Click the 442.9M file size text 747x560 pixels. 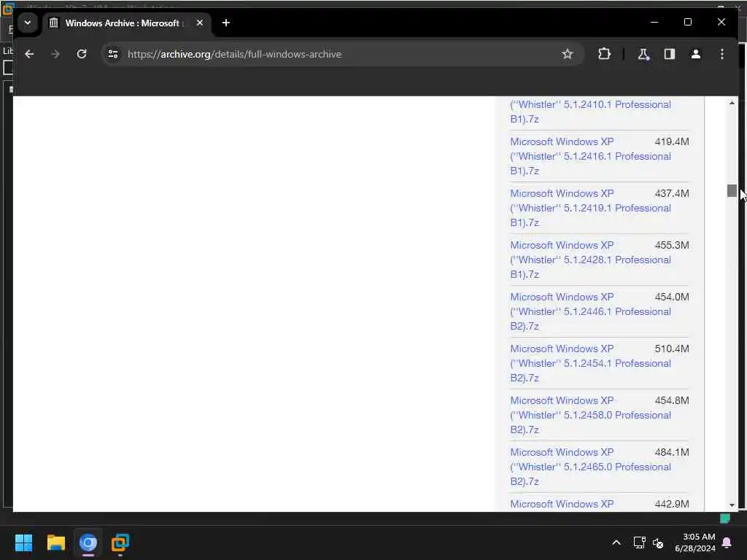[x=672, y=504]
